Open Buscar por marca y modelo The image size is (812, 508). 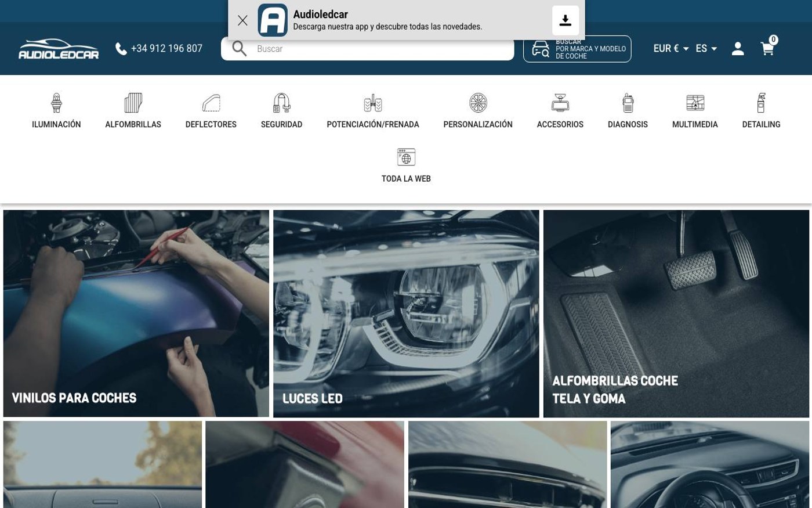click(577, 49)
